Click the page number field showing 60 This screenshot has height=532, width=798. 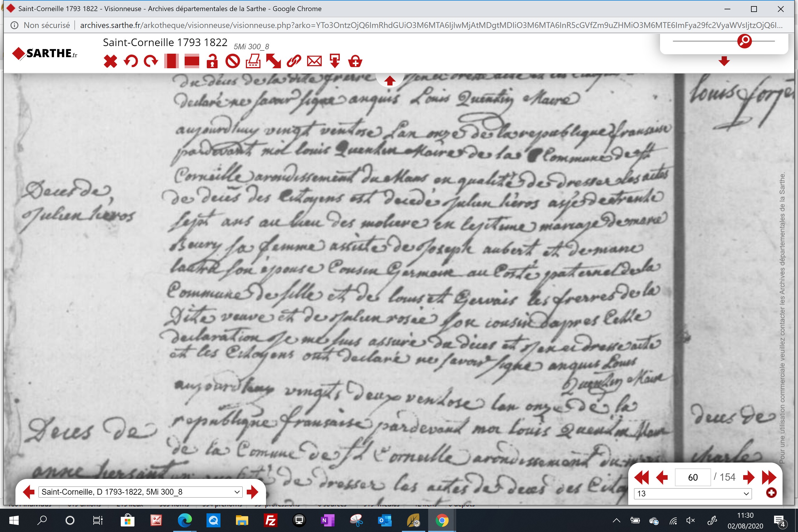pyautogui.click(x=693, y=477)
